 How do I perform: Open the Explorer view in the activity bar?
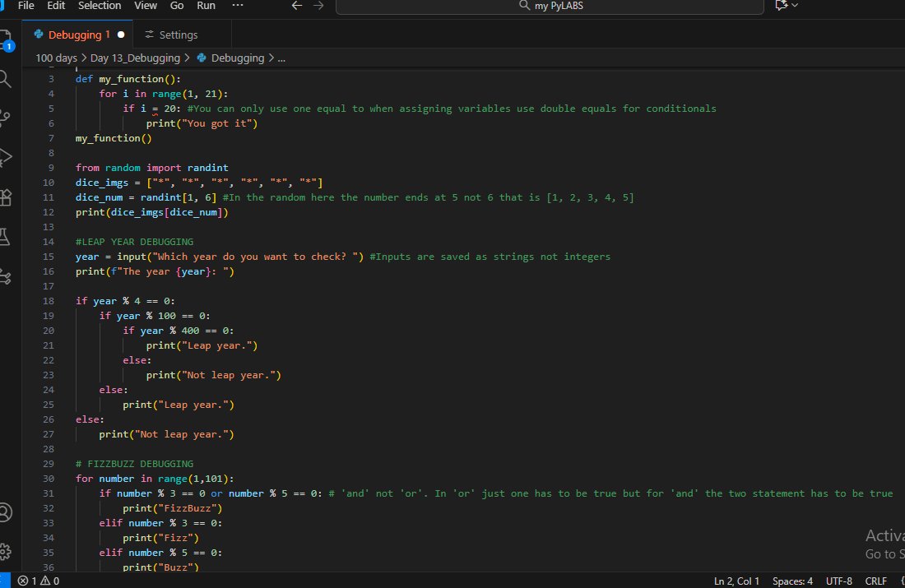pyautogui.click(x=5, y=40)
